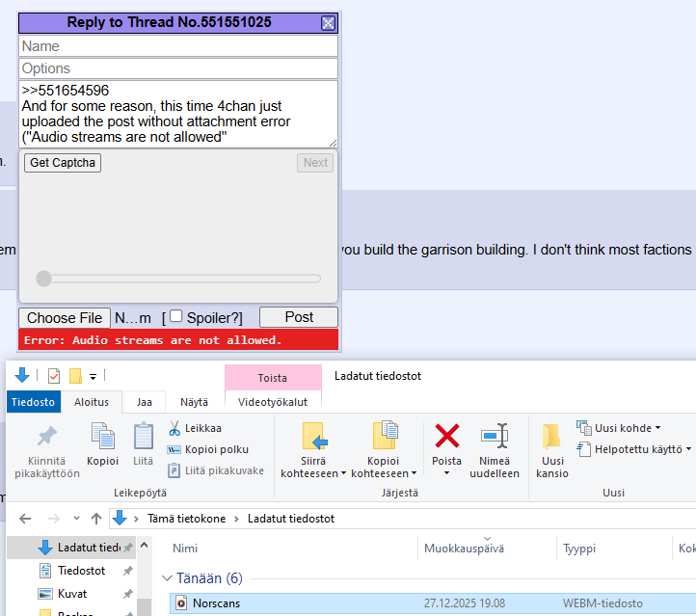Toggle the Spoiler checkbox
Viewport: 696px width, 616px height.
click(x=175, y=316)
